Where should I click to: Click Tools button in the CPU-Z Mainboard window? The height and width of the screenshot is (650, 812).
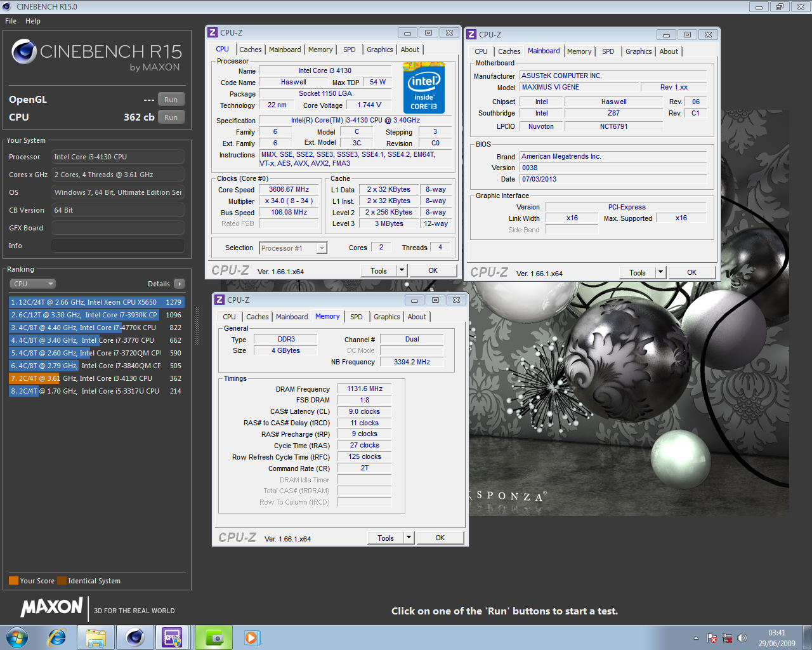coord(638,272)
